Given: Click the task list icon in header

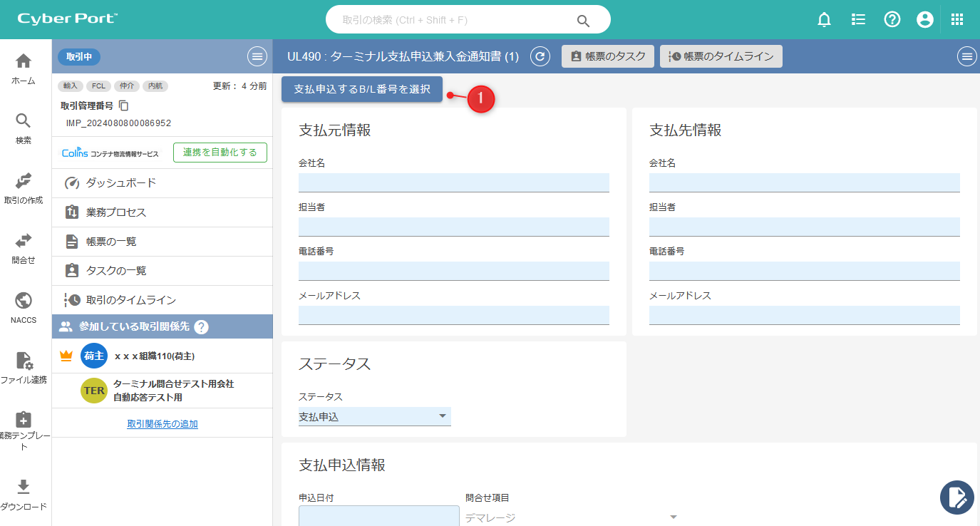Looking at the screenshot, I should pos(858,20).
